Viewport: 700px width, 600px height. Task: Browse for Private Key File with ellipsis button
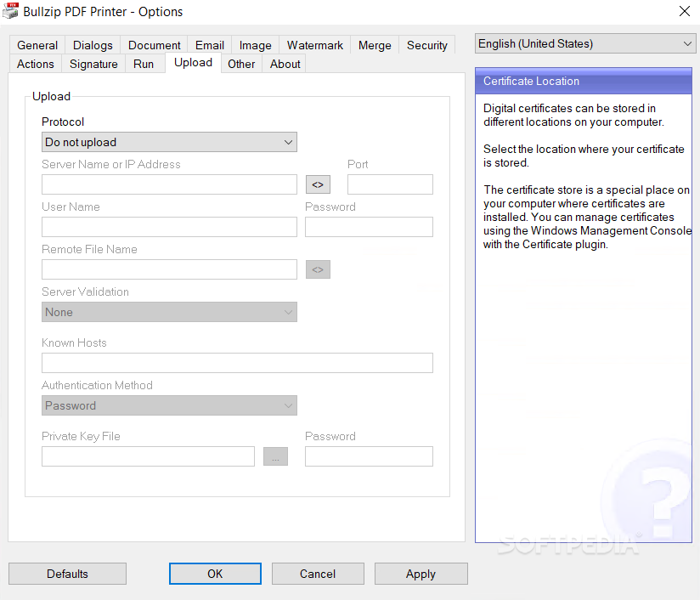275,456
